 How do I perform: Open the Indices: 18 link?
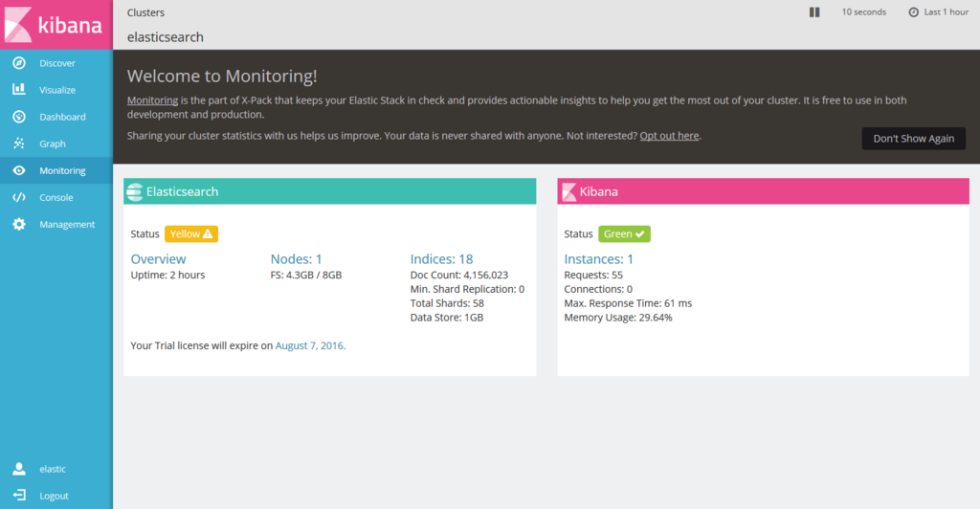[x=442, y=259]
